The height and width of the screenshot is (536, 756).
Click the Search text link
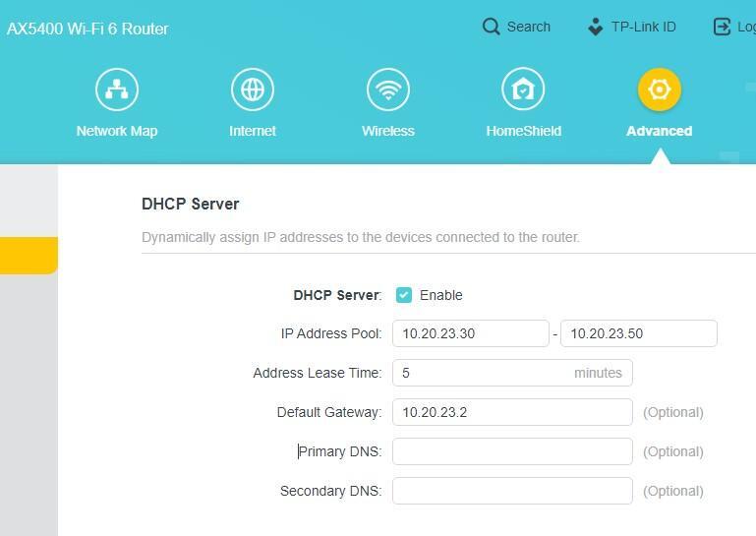(x=529, y=27)
